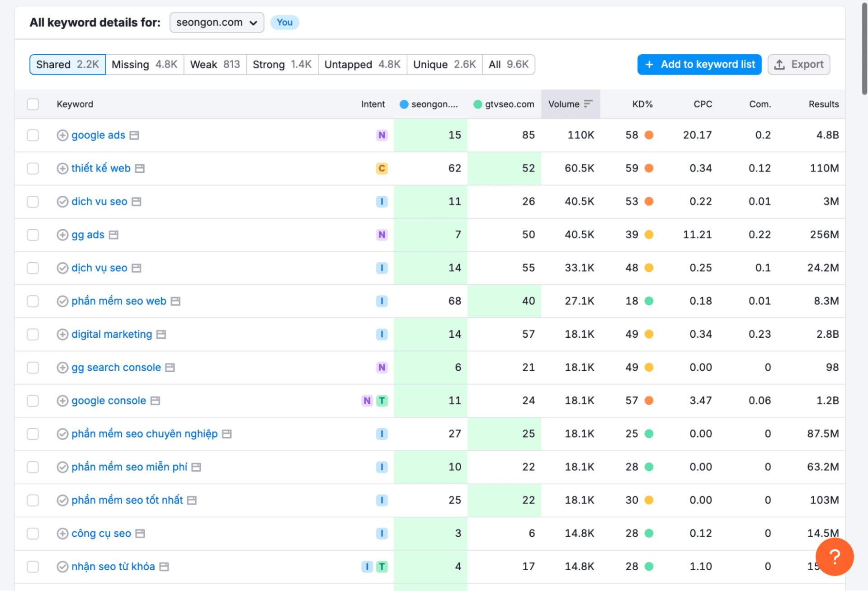Click the Volume sort icon in header
The image size is (868, 591).
point(588,104)
